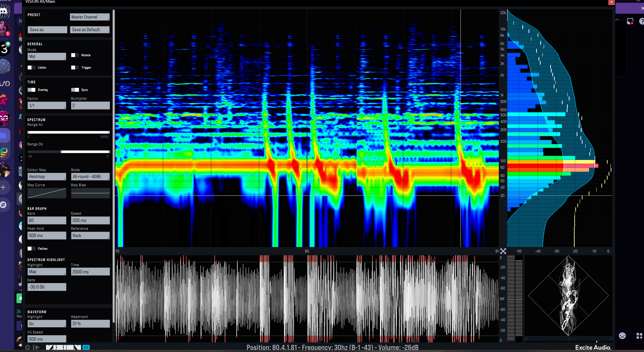Image resolution: width=644 pixels, height=352 pixels.
Task: Click the Save as button
Action: click(47, 30)
